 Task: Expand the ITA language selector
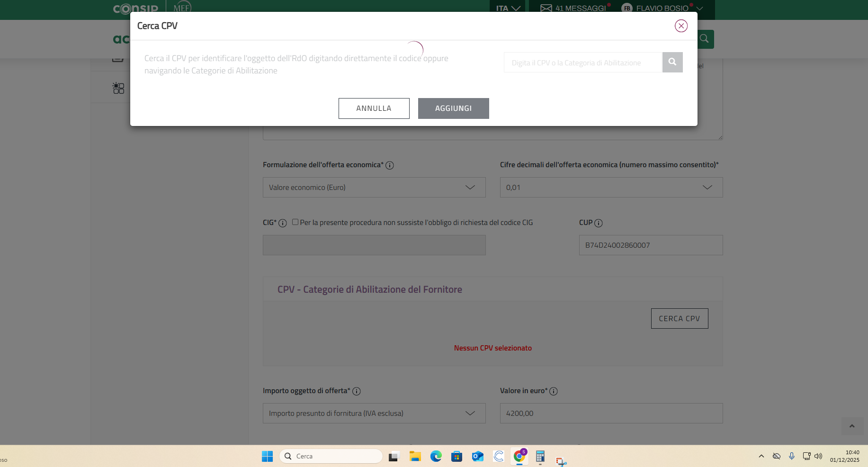508,8
